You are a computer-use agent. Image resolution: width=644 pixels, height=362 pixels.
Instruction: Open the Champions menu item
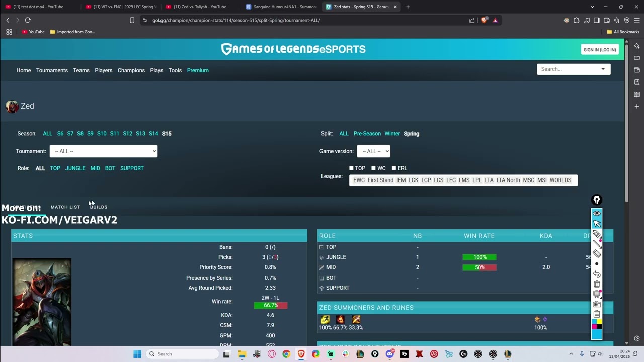pyautogui.click(x=131, y=70)
